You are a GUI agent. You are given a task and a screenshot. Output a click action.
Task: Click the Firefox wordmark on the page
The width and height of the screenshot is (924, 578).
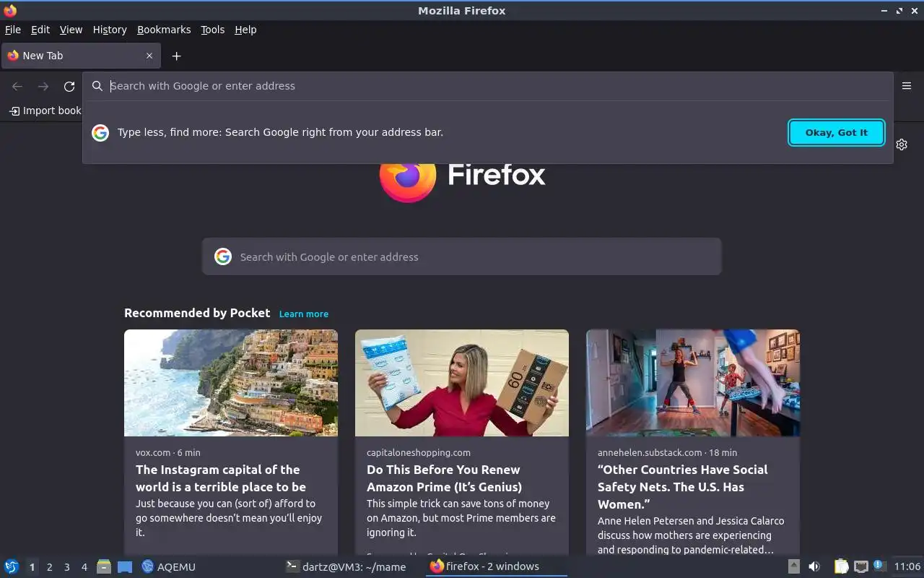[497, 175]
